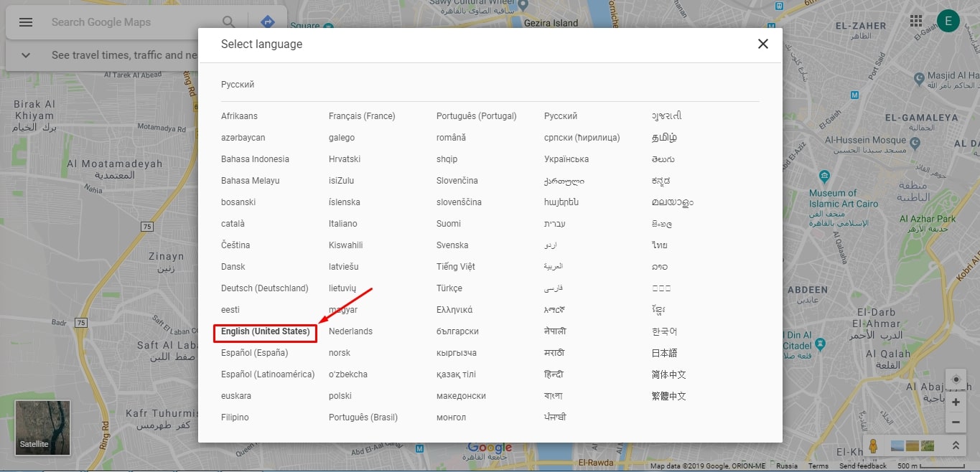Screen dimensions: 980x472
Task: Choose isiZulu language
Action: click(342, 181)
